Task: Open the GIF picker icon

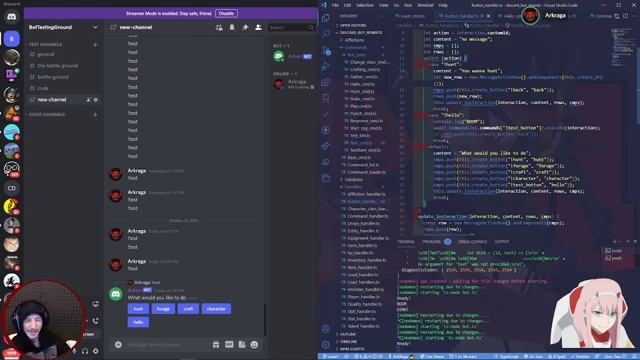Action: [229, 345]
